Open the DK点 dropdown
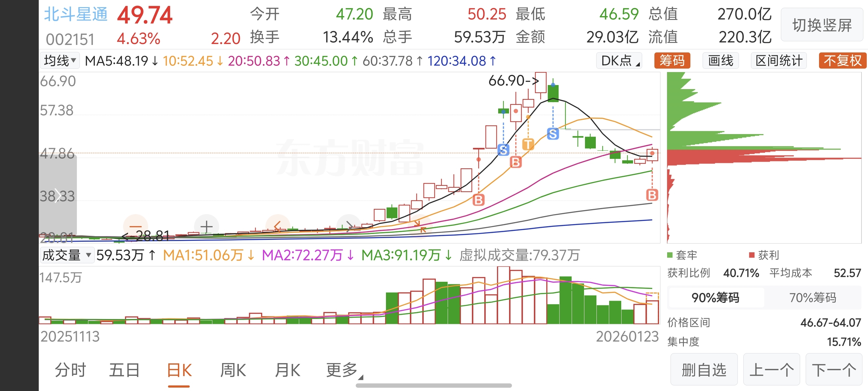868x391 pixels. (x=619, y=61)
